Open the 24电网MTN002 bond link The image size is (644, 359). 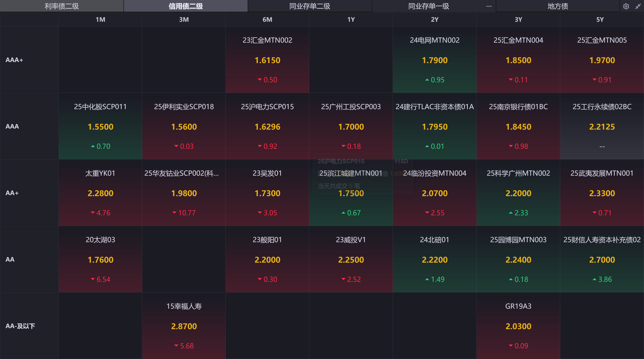[x=434, y=40]
